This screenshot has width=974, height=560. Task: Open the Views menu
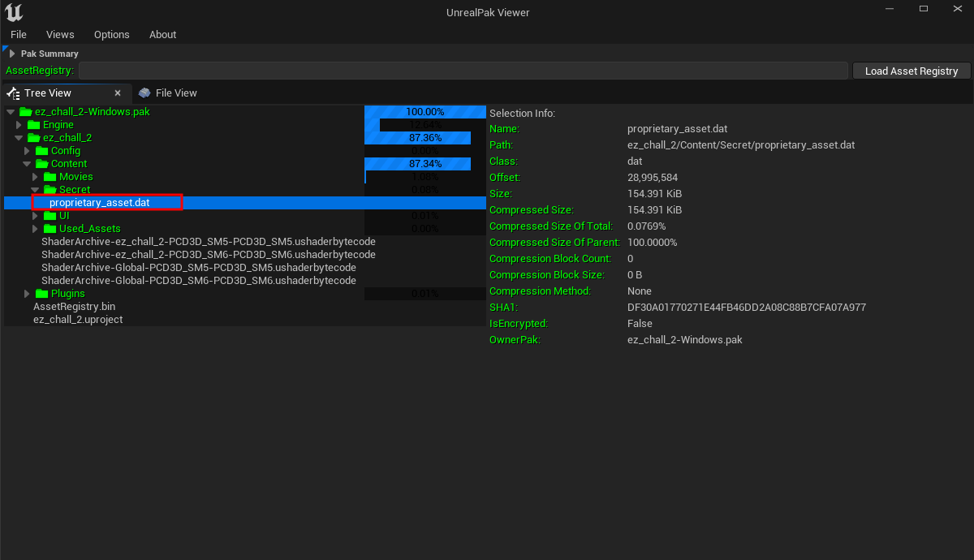[x=60, y=35]
